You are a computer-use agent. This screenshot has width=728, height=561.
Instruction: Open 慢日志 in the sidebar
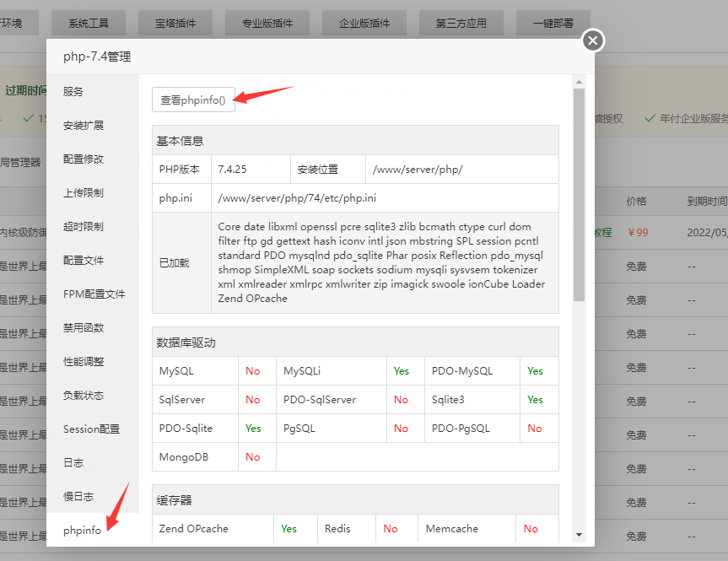point(78,496)
